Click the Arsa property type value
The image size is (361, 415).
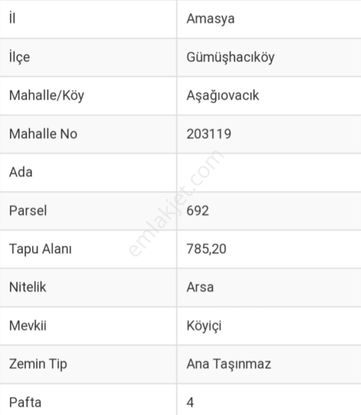[200, 287]
